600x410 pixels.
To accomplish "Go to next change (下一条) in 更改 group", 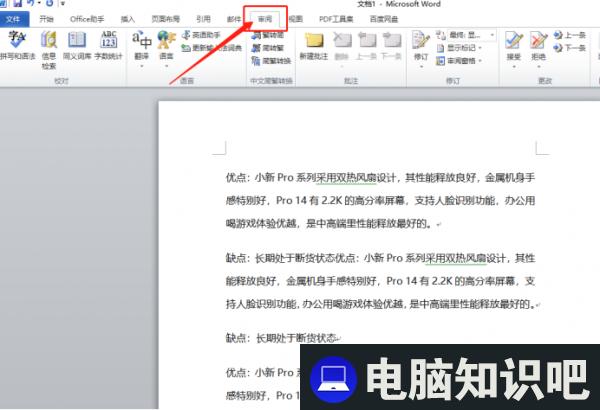I will click(569, 48).
